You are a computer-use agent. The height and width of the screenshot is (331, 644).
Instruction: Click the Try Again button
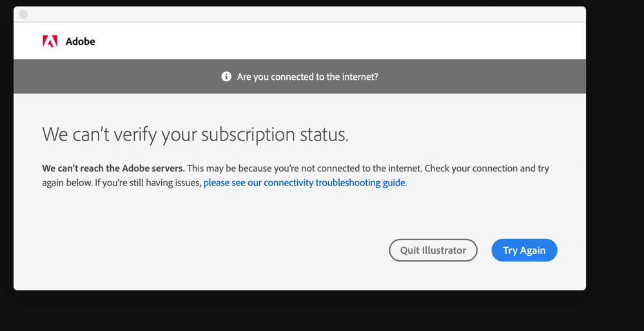(x=524, y=251)
